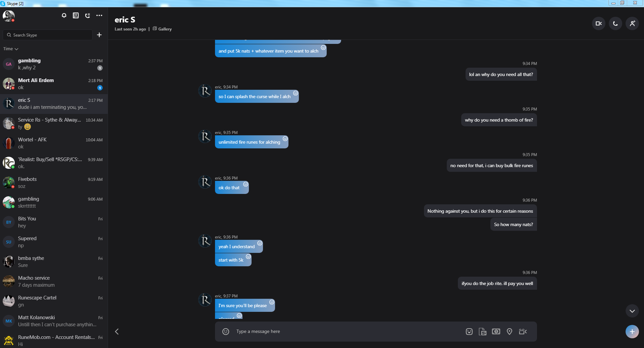The image size is (644, 348).
Task: Open the contacts icon in sidebar
Action: tap(76, 15)
